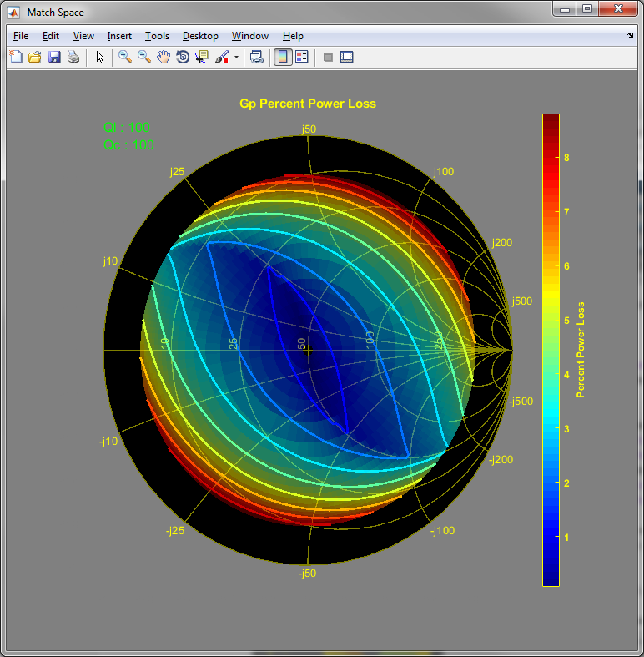Click the -j10 reactance label

(108, 442)
